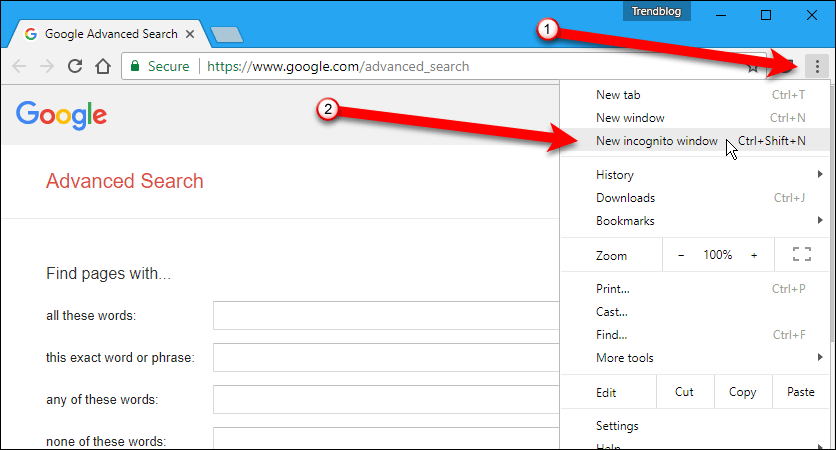This screenshot has width=836, height=450.
Task: Decrease zoom with the minus button
Action: pos(681,255)
